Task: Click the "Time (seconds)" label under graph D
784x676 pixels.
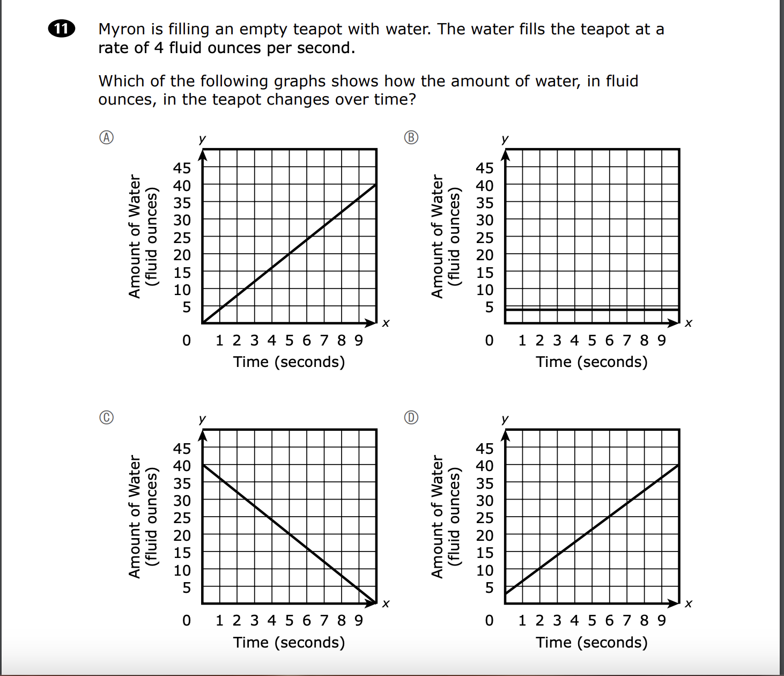Action: click(x=591, y=642)
